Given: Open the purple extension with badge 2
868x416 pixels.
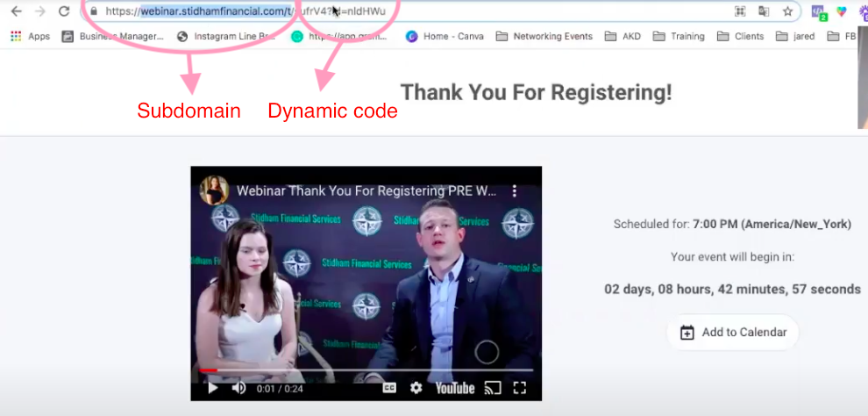Looking at the screenshot, I should coord(819,12).
